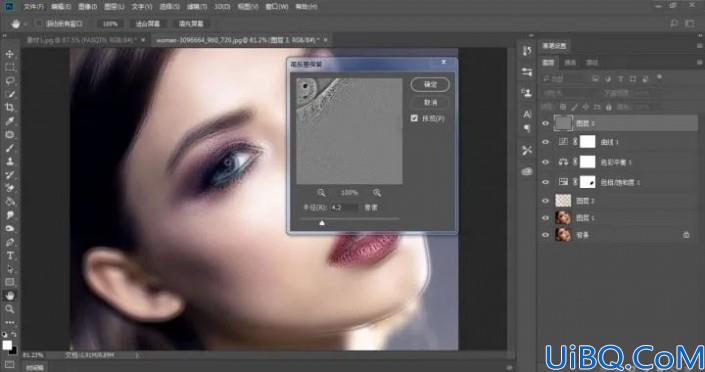Select the Rectangle shape tool
The image size is (705, 372).
(x=9, y=282)
